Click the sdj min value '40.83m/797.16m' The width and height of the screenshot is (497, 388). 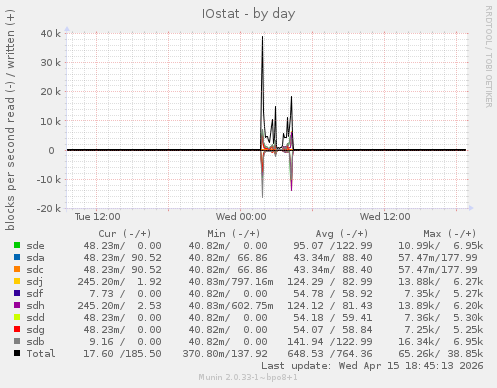(x=231, y=282)
